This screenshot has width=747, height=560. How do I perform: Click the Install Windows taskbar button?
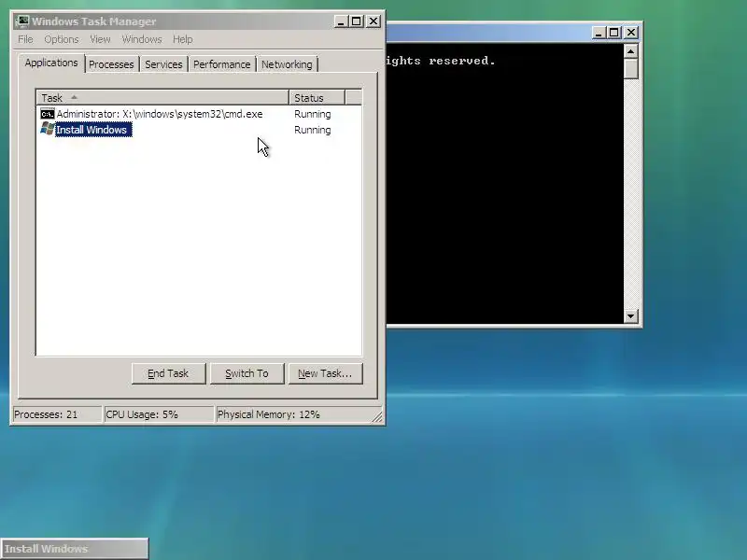pos(75,549)
